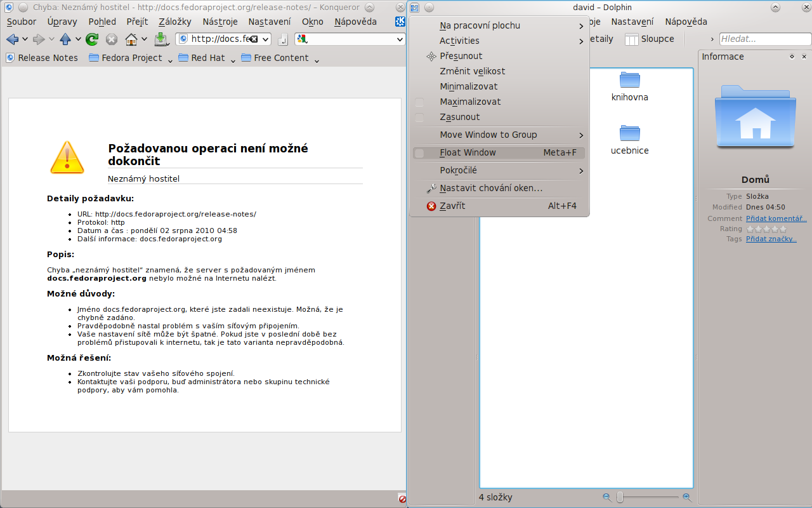
Task: Close the Informace panel
Action: [803, 57]
